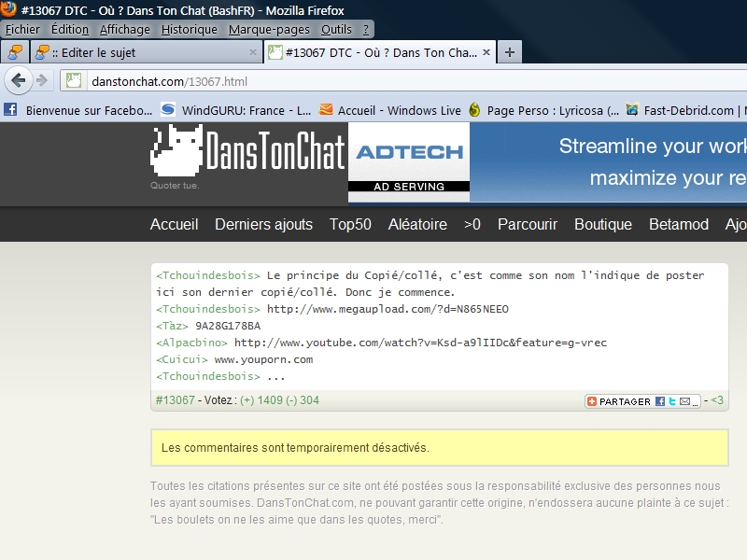Open the Betamod page
Viewport: 747px width, 560px height.
click(x=679, y=224)
